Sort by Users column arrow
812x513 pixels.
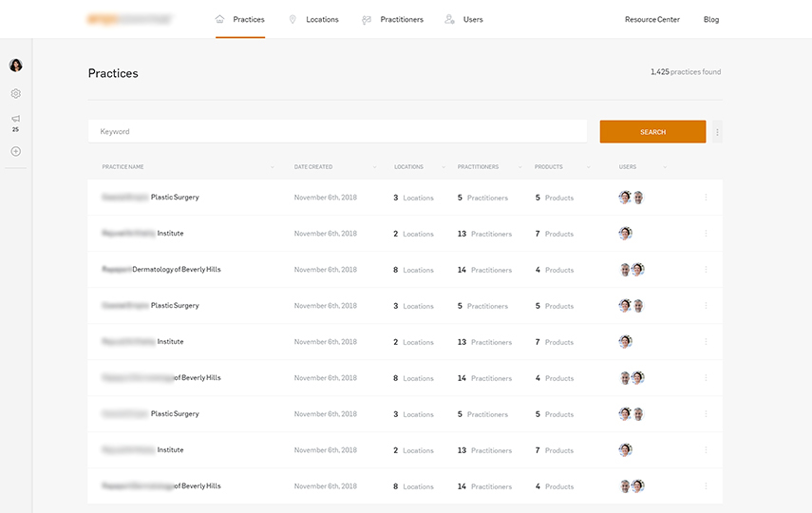665,167
